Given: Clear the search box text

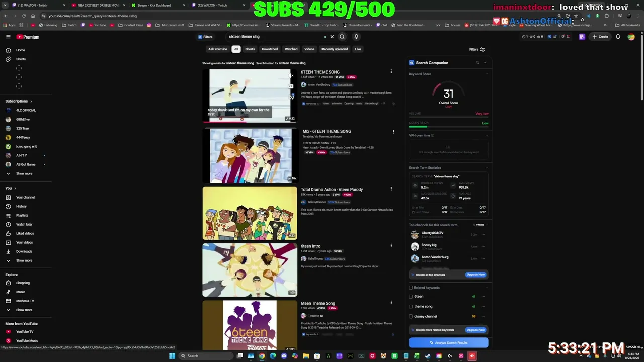Looking at the screenshot, I should [x=332, y=37].
